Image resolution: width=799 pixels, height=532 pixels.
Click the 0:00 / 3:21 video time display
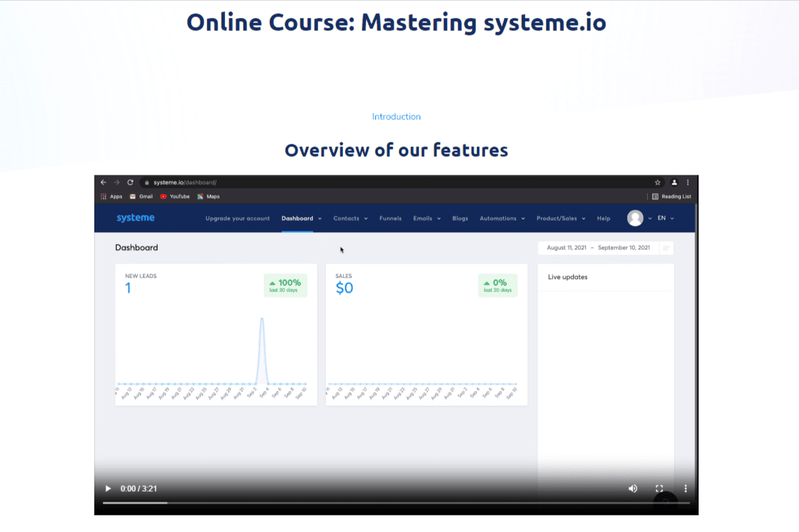tap(139, 488)
